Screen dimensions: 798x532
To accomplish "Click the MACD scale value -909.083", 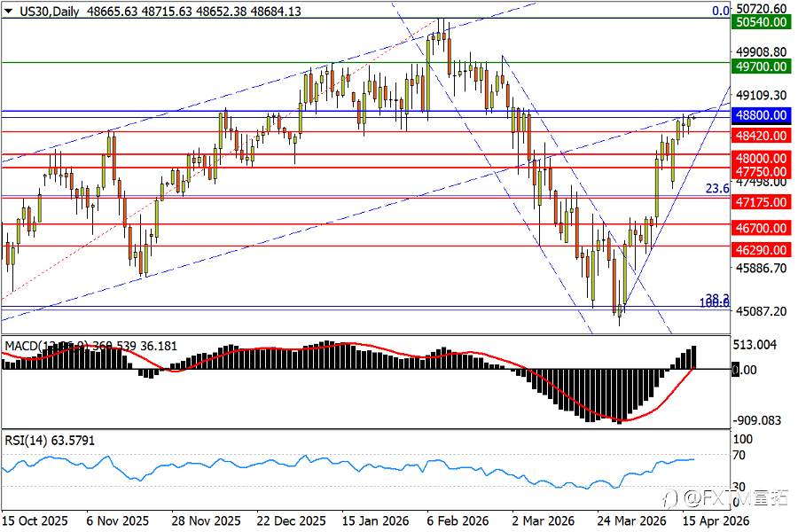I will 757,420.
